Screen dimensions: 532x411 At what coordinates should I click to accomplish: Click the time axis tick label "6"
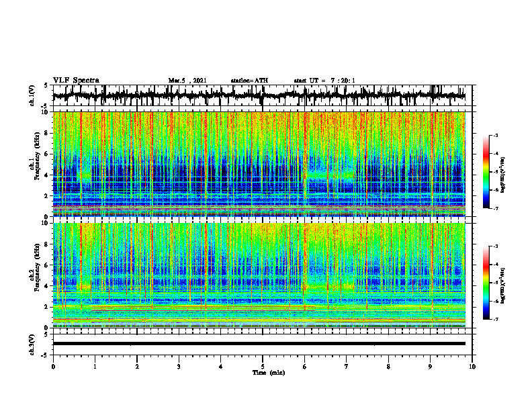[x=305, y=367]
